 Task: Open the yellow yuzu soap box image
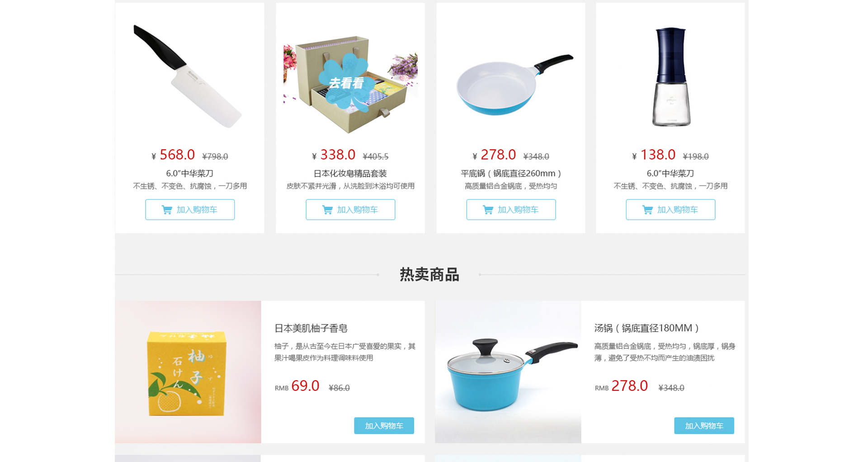tap(188, 372)
